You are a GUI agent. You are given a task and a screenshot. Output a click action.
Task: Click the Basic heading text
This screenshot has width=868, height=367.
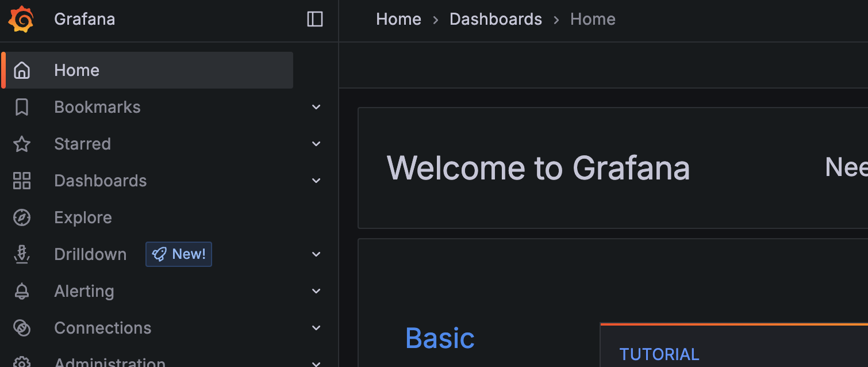pyautogui.click(x=440, y=338)
